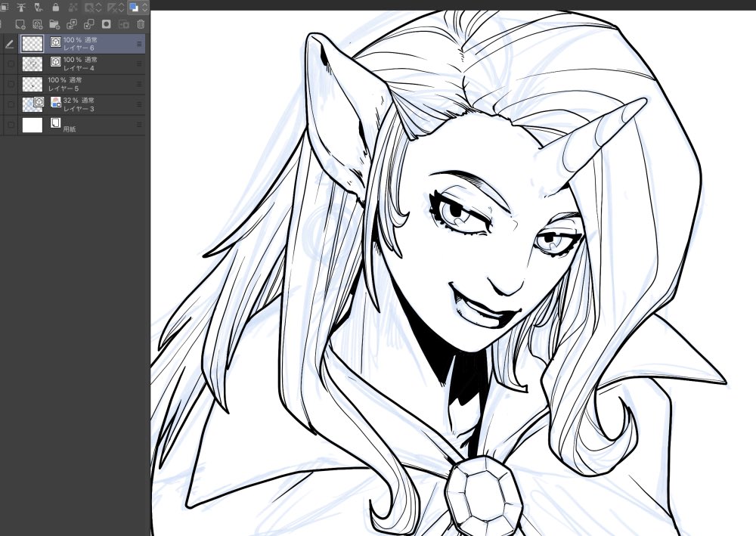Select the white 用紙 paper thumbnail
Image resolution: width=756 pixels, height=536 pixels.
click(33, 125)
